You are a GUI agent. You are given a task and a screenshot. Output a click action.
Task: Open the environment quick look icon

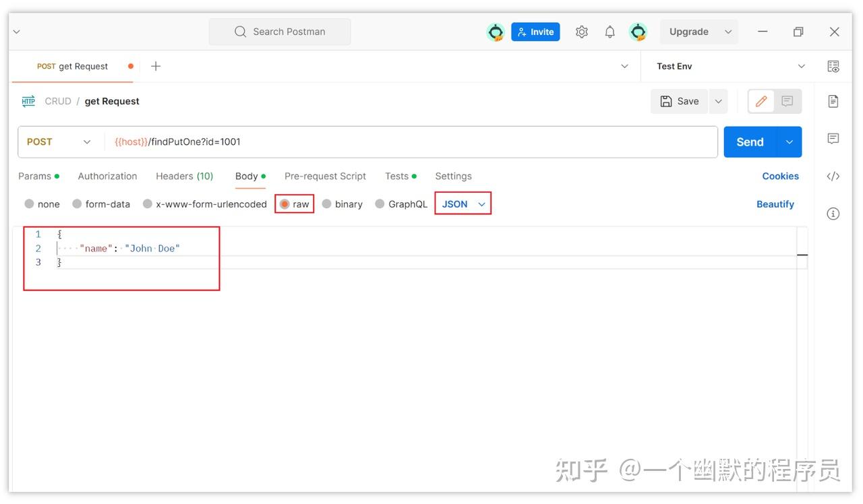(x=833, y=66)
